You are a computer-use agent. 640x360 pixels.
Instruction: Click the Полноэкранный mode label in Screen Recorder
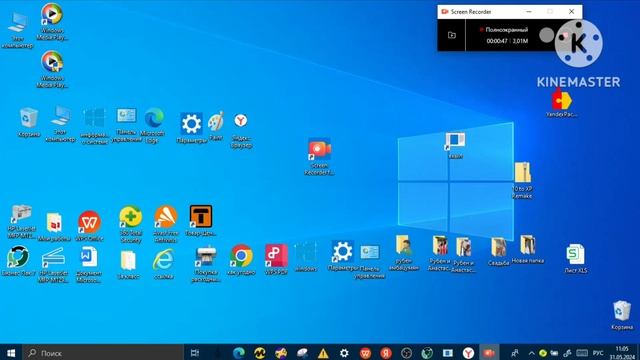[506, 30]
